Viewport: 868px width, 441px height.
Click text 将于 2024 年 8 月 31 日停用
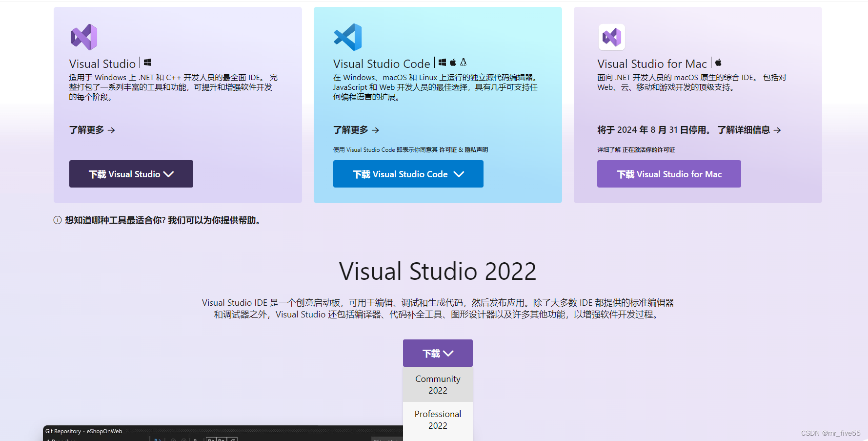[x=654, y=130]
